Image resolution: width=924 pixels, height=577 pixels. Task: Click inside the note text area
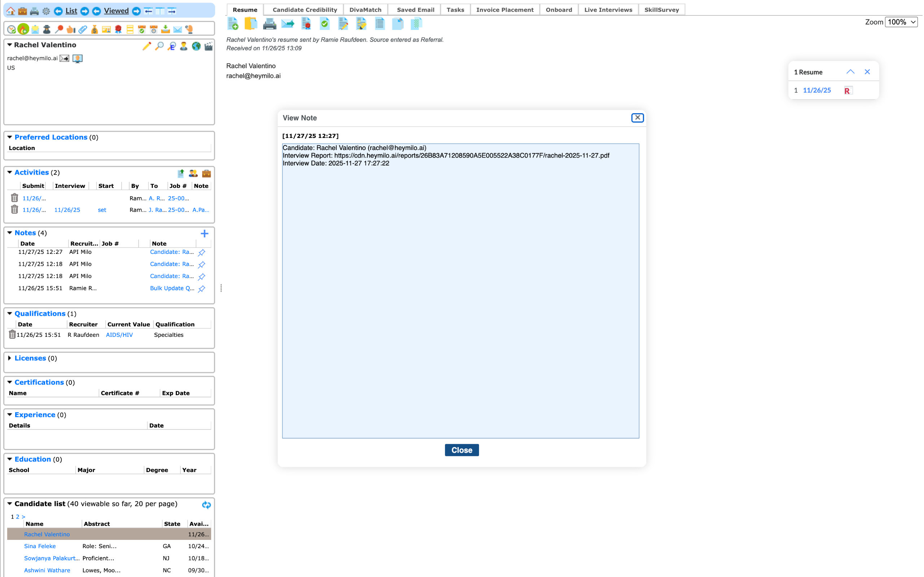tap(460, 290)
